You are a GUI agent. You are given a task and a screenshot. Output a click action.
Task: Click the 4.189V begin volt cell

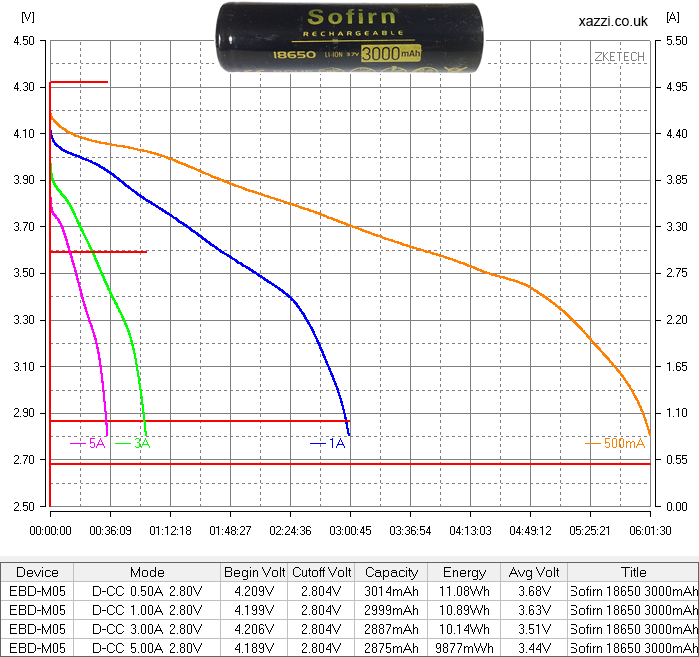(x=255, y=648)
